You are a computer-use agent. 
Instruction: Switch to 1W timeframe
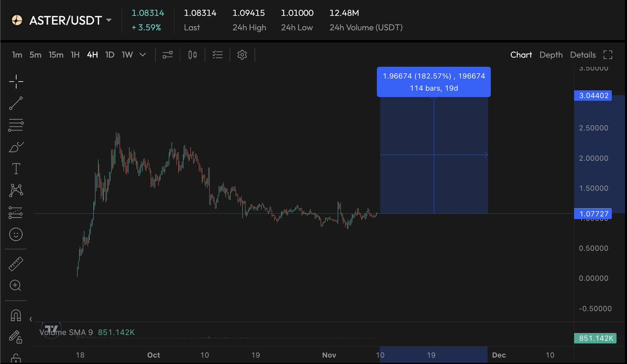coord(127,55)
